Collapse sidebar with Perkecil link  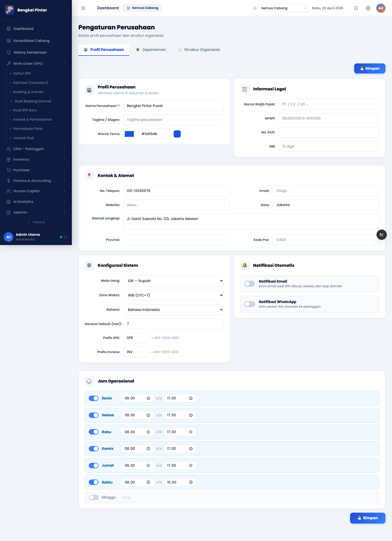pos(36,222)
